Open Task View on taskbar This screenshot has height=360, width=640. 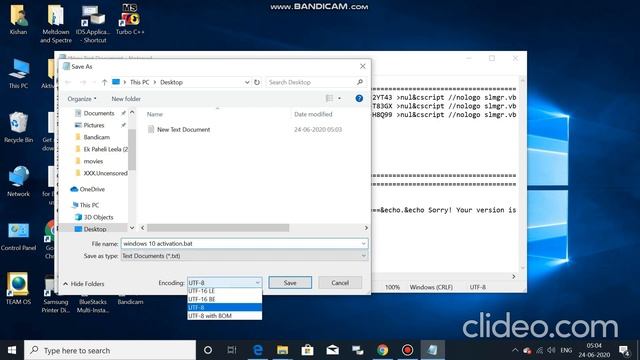coord(232,350)
